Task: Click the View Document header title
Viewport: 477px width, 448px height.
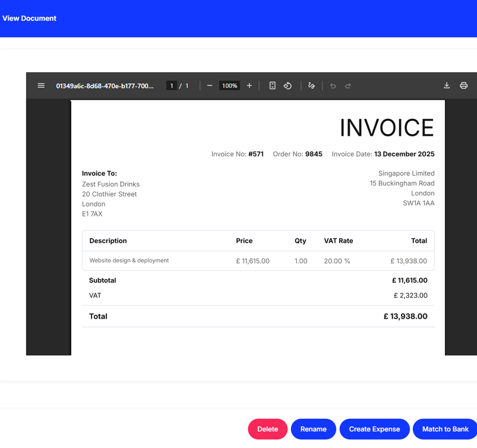Action: [x=29, y=18]
